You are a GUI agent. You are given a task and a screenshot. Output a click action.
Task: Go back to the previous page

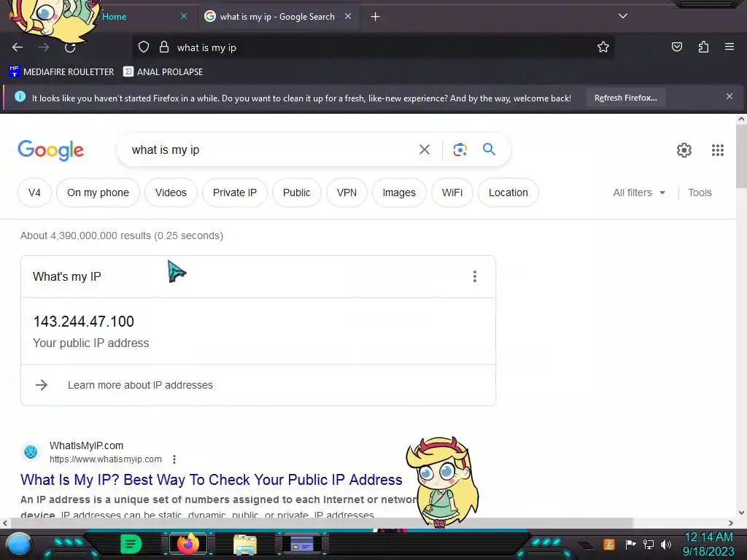[18, 47]
